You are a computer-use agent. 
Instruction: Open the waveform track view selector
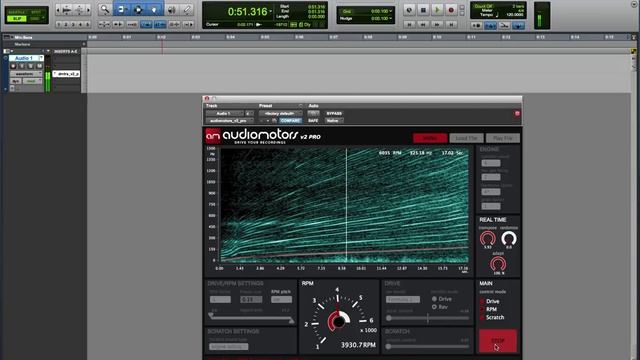(26, 74)
